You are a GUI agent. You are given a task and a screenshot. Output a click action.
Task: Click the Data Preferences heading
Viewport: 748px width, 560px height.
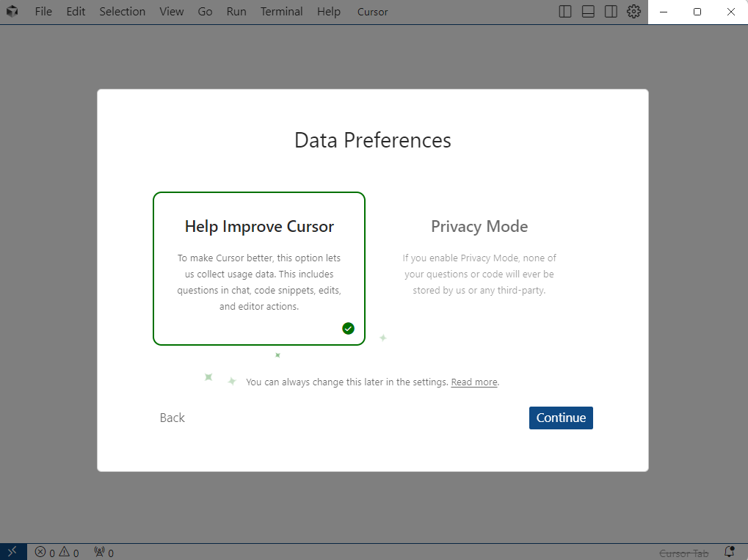tap(373, 140)
